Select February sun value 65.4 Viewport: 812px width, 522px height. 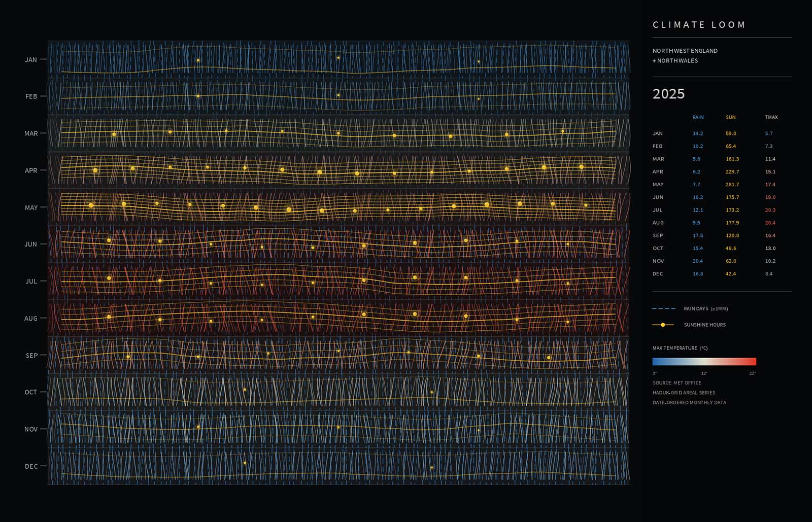coord(731,146)
